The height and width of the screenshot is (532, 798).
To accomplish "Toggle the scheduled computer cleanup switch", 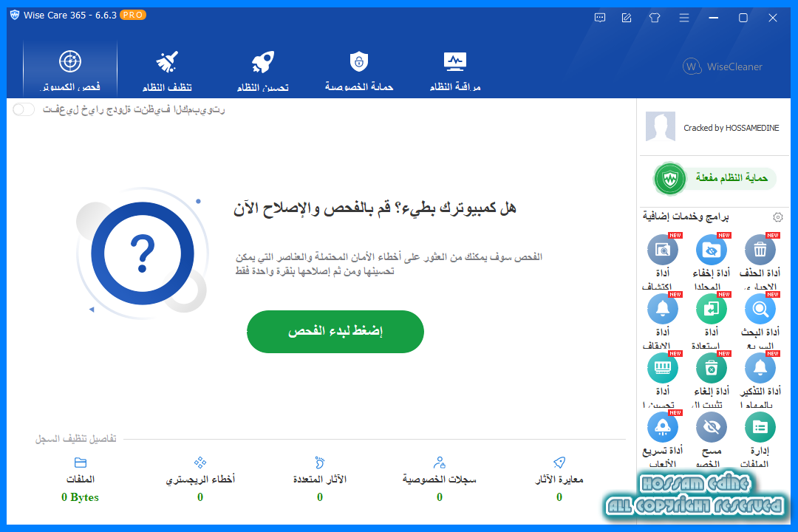I will [24, 109].
